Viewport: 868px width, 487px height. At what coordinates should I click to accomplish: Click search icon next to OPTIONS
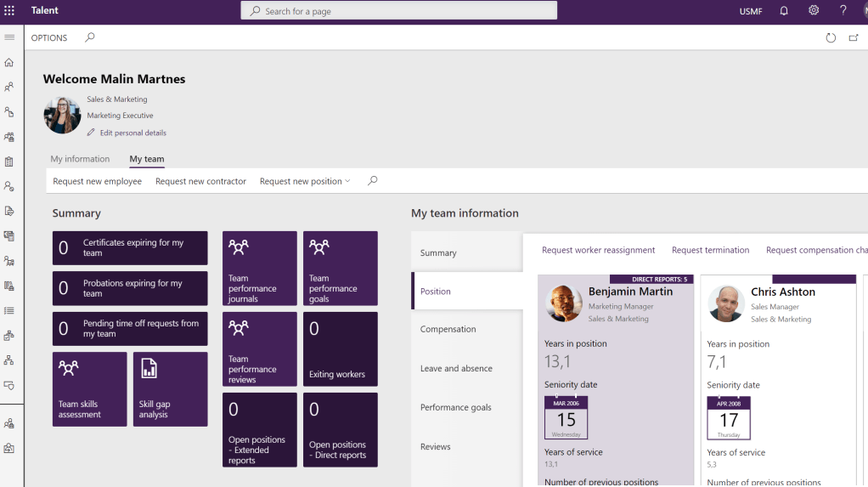[x=90, y=37]
